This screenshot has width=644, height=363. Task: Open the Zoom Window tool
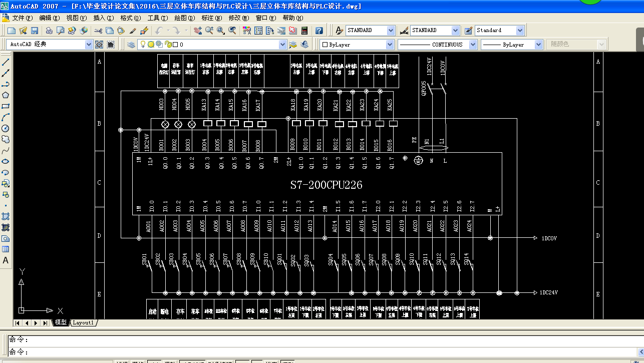tap(221, 31)
